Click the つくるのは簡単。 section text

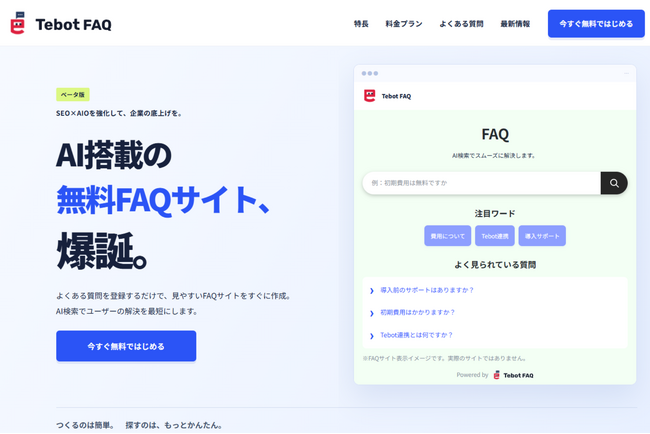coord(85,425)
